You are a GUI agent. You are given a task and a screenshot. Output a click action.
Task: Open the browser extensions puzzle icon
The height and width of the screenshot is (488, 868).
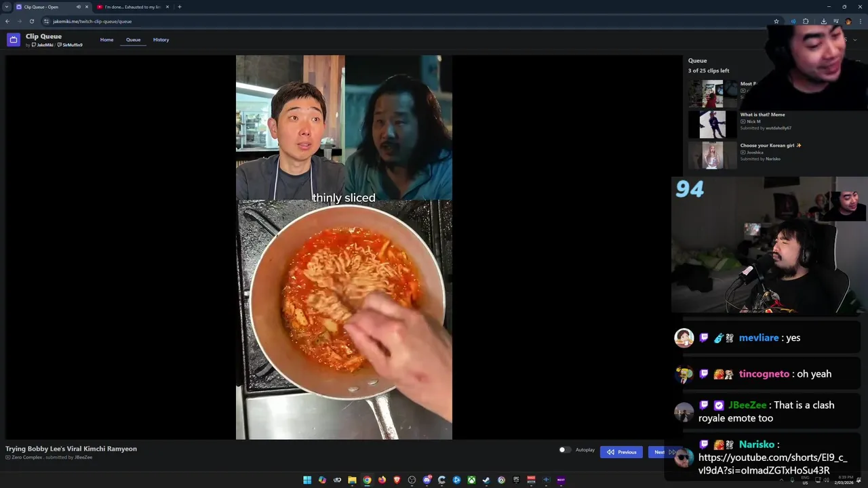[x=806, y=21]
